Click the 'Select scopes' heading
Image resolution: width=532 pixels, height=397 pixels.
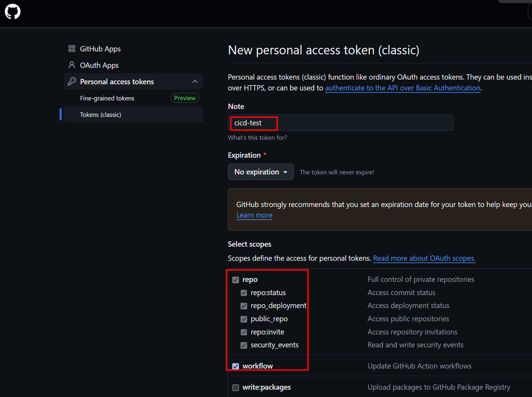coord(250,244)
